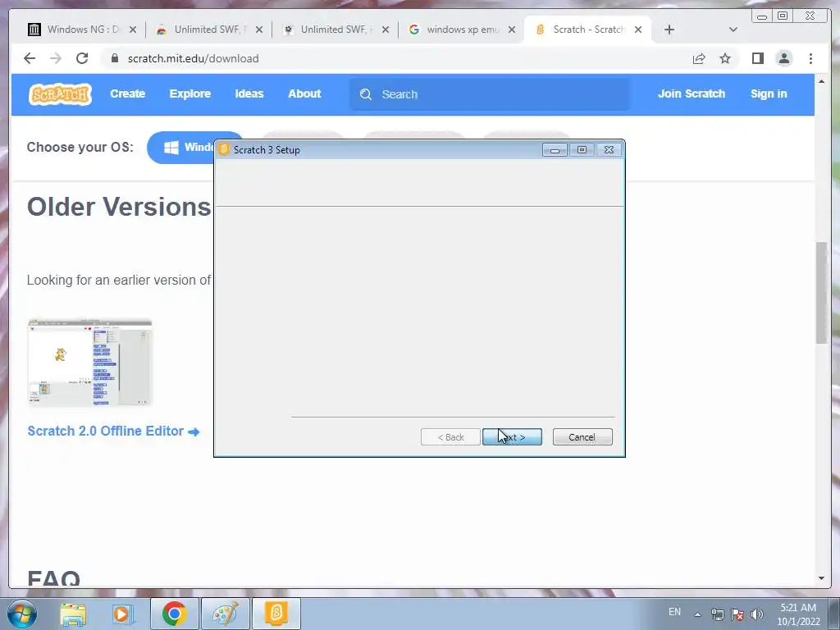
Task: Click the page scrollbar thumb
Action: click(821, 293)
